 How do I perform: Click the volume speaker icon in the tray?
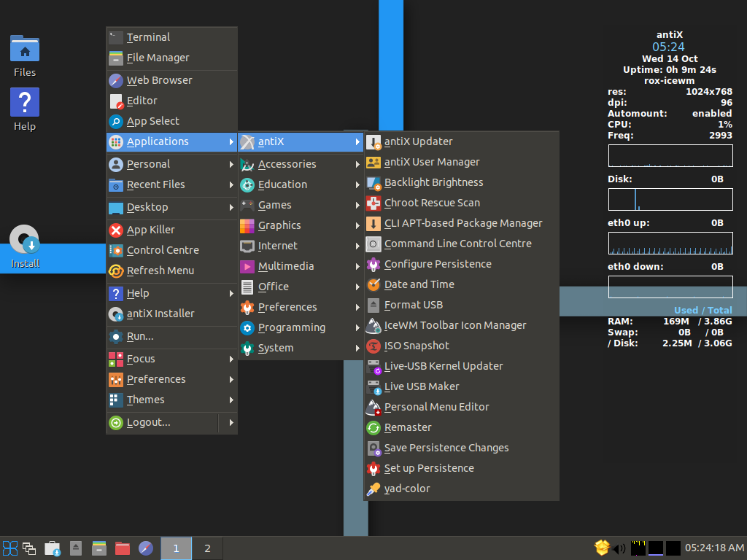click(x=619, y=548)
